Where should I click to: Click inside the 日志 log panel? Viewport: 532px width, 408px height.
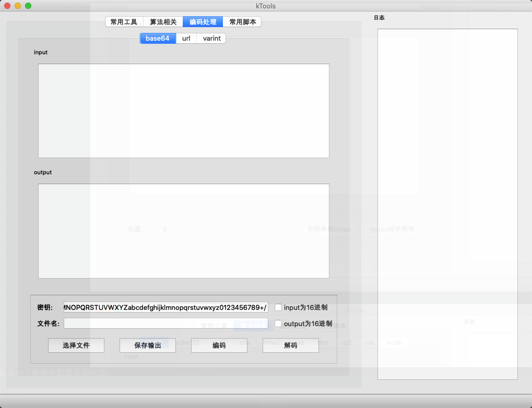[447, 204]
